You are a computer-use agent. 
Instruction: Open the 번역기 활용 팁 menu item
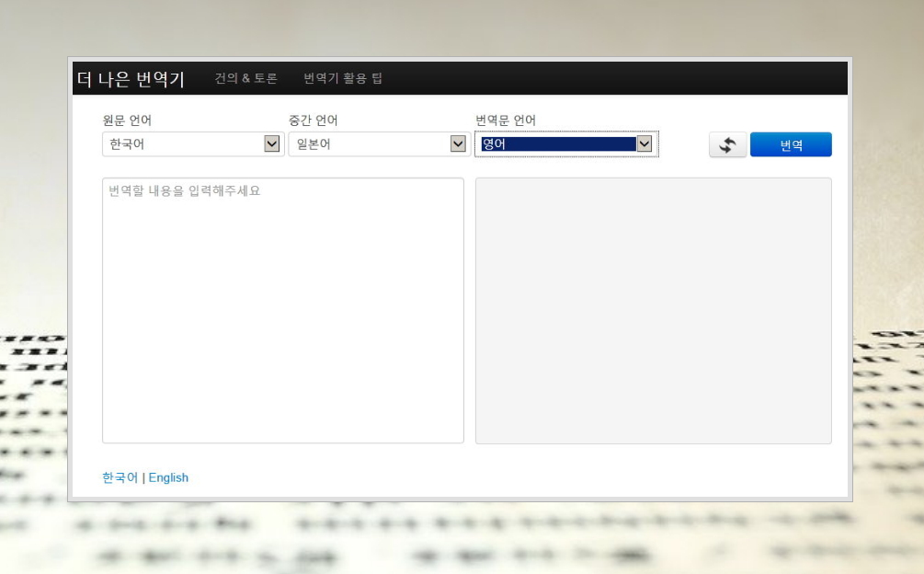343,78
